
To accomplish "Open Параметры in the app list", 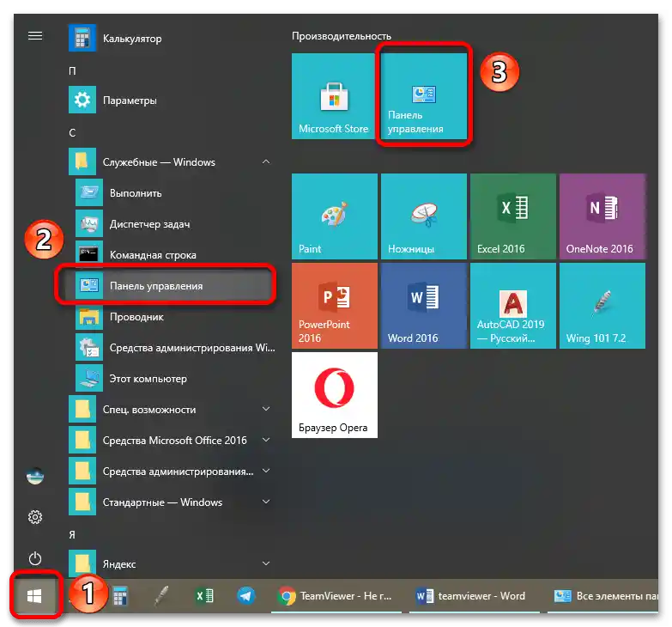I will [x=172, y=100].
